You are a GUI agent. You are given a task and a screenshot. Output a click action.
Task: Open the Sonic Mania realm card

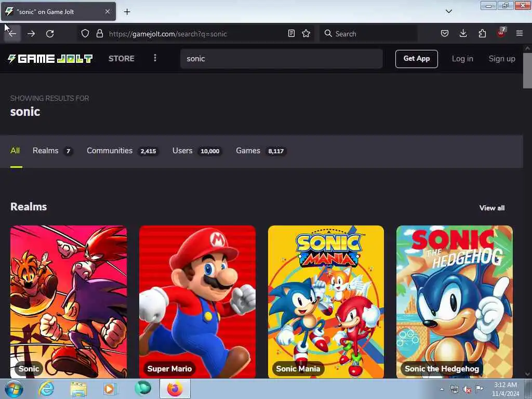click(x=326, y=302)
